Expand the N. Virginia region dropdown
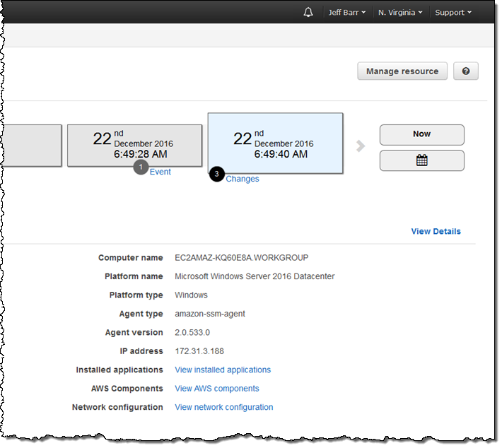 click(x=400, y=13)
